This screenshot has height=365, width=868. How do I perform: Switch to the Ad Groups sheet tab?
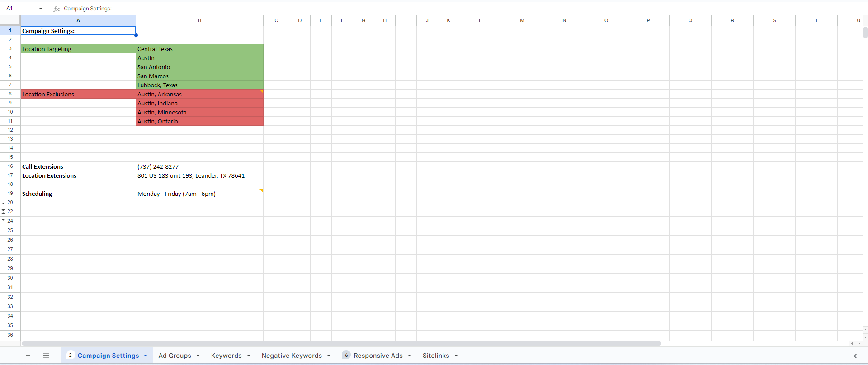click(175, 356)
